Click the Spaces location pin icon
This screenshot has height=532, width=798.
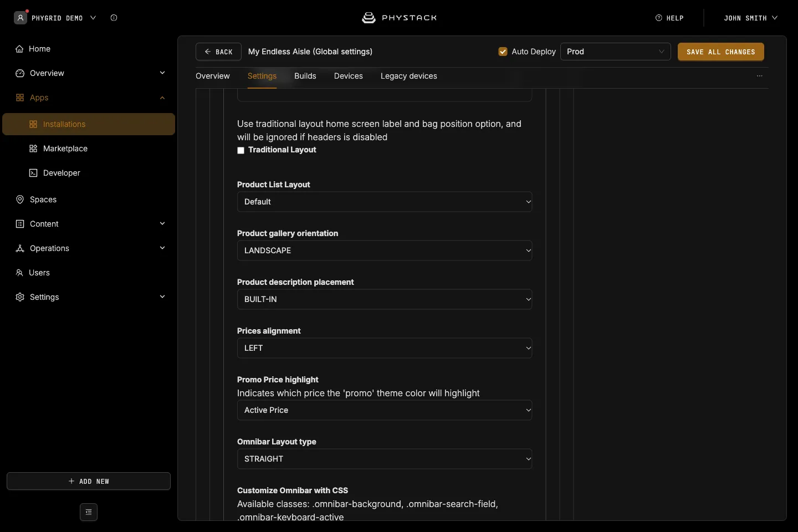pyautogui.click(x=20, y=199)
